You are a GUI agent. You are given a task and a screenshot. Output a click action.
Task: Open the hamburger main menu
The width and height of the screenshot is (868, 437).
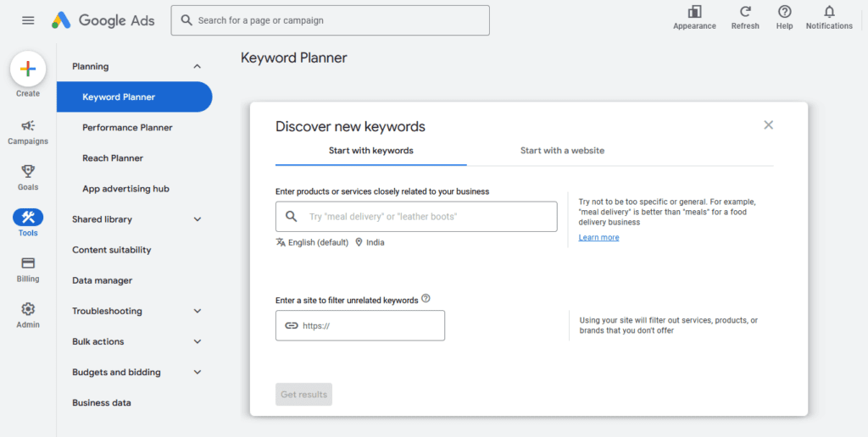tap(28, 20)
